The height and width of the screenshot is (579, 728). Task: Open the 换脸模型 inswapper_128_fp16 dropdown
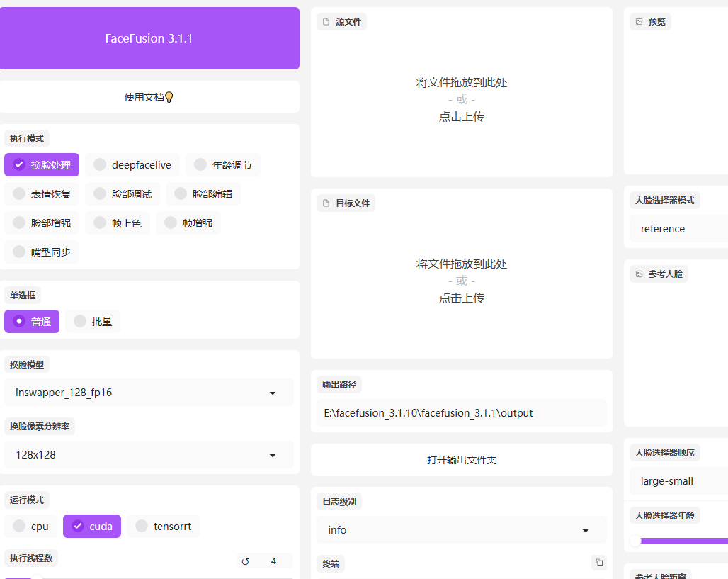pos(149,393)
